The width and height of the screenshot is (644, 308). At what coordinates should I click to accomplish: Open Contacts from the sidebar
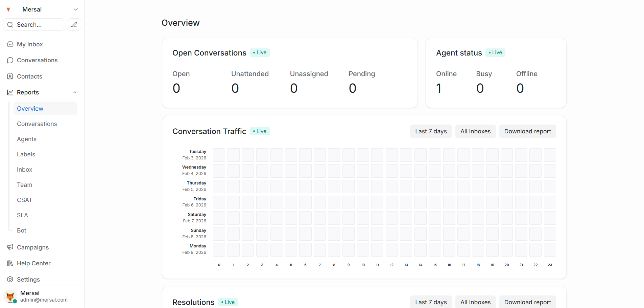coord(29,76)
